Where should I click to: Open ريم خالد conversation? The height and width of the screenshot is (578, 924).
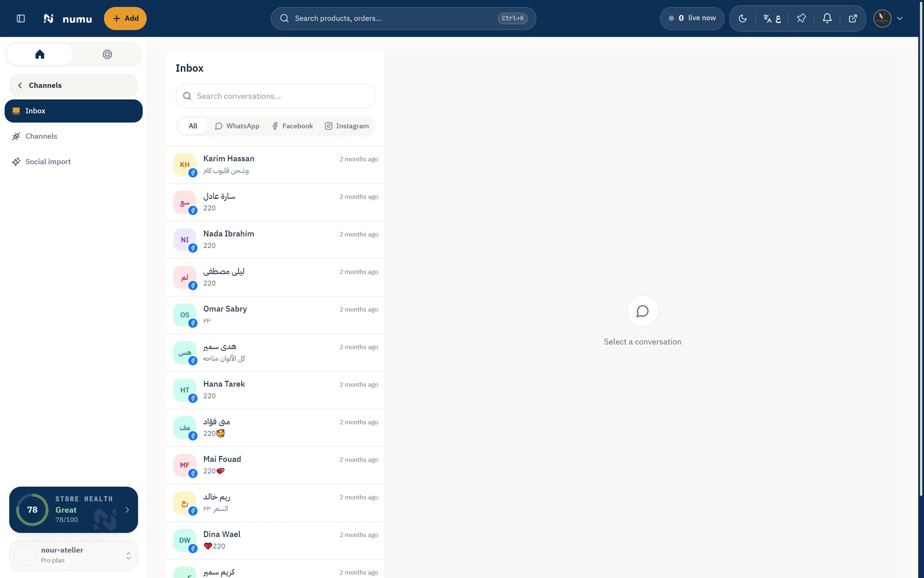275,503
